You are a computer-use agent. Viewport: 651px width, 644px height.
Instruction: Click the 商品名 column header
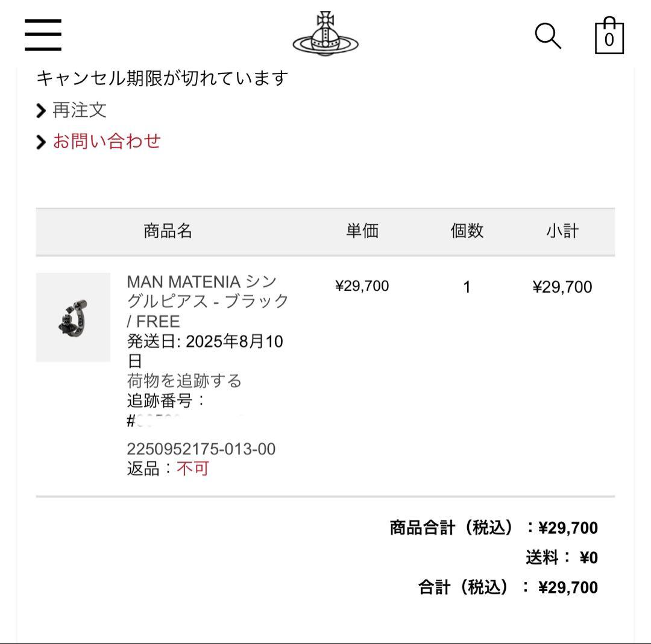point(168,231)
